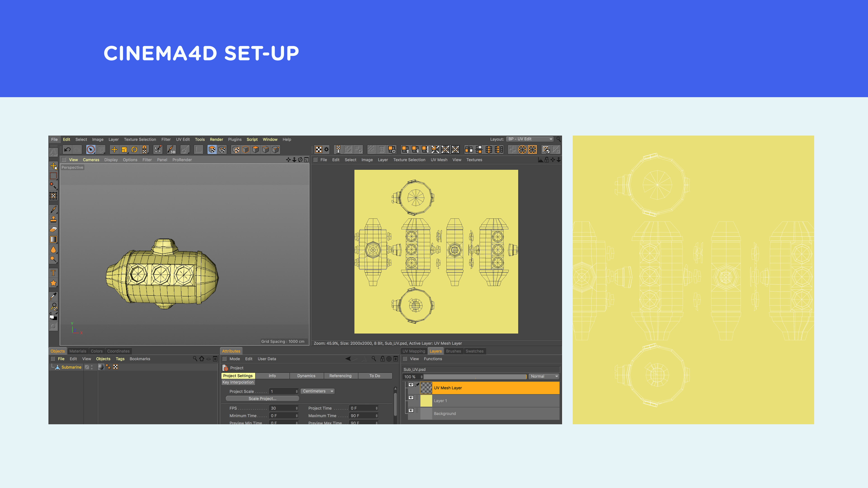Open the Normal blend mode dropdown
The width and height of the screenshot is (868, 488).
[x=544, y=377]
